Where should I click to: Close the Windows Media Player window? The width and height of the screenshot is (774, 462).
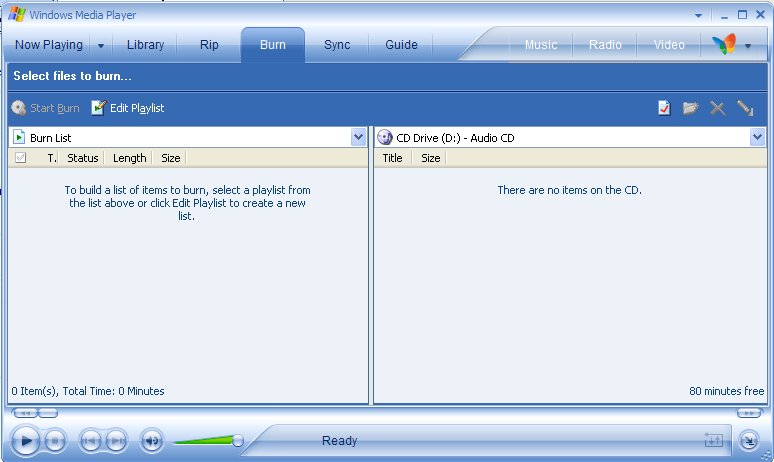pyautogui.click(x=760, y=15)
